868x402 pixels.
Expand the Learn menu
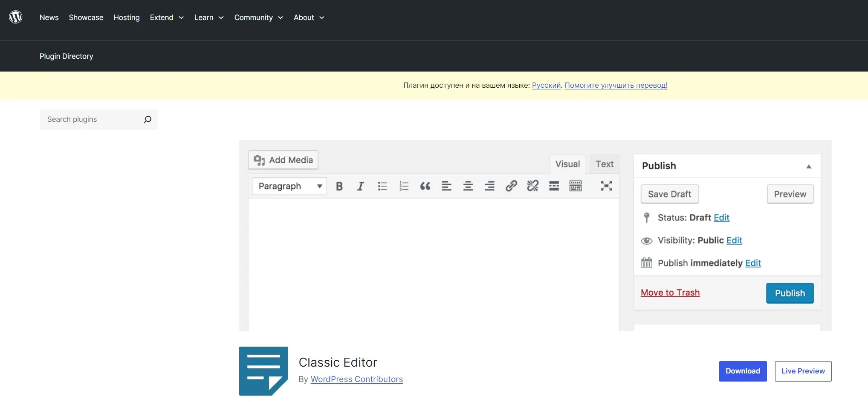click(209, 17)
